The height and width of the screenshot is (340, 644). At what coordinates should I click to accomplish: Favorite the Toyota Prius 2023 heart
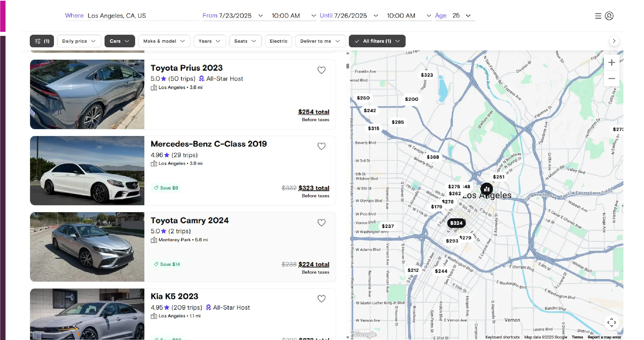321,70
